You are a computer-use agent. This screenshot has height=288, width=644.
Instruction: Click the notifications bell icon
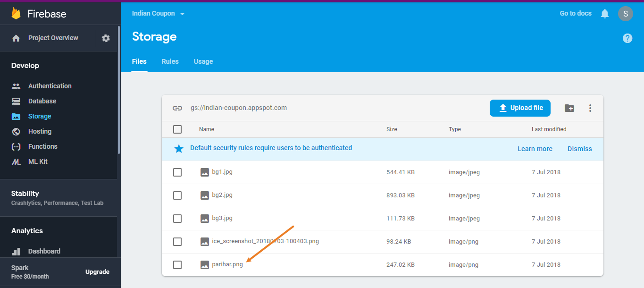604,14
